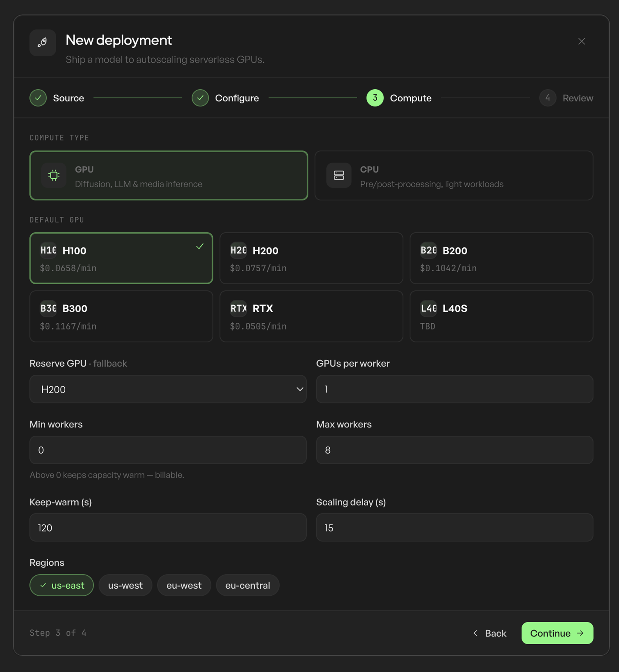
Task: Click the Continue right-arrow icon
Action: pyautogui.click(x=580, y=633)
